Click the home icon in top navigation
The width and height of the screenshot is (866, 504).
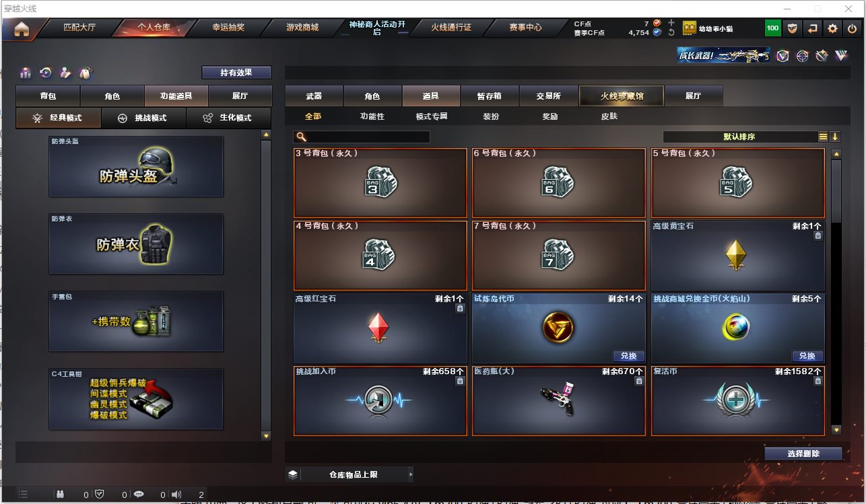(x=22, y=29)
